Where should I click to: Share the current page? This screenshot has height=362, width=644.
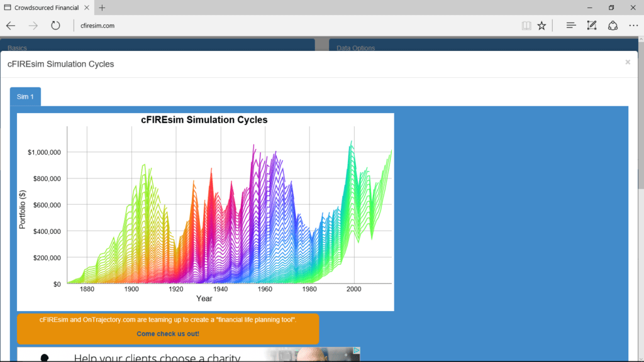[613, 25]
